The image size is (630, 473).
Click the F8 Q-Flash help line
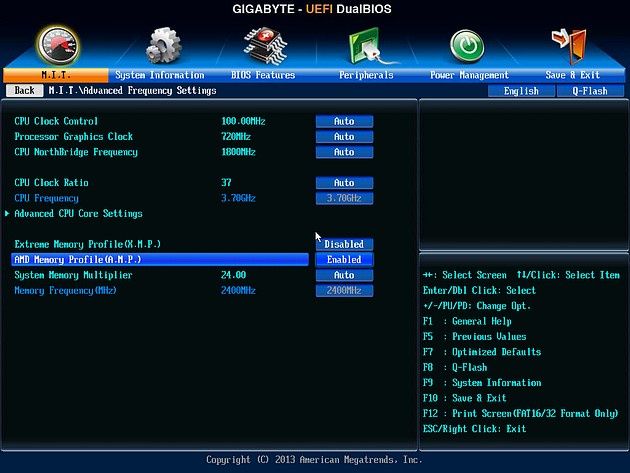point(455,367)
